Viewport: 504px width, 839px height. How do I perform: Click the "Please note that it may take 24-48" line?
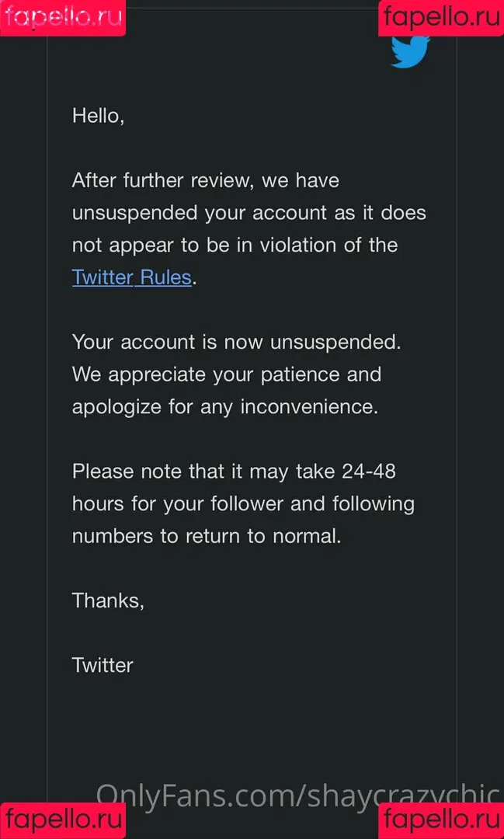point(234,472)
